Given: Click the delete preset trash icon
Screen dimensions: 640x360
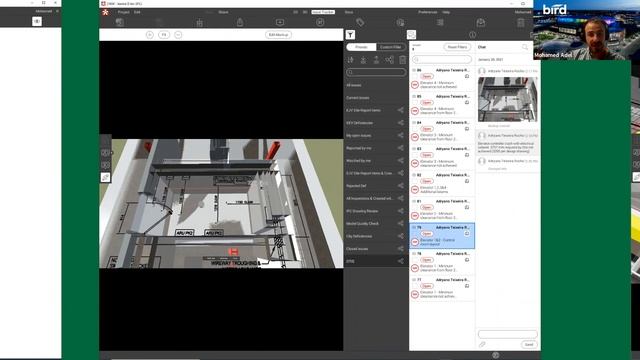Looking at the screenshot, I should (402, 60).
